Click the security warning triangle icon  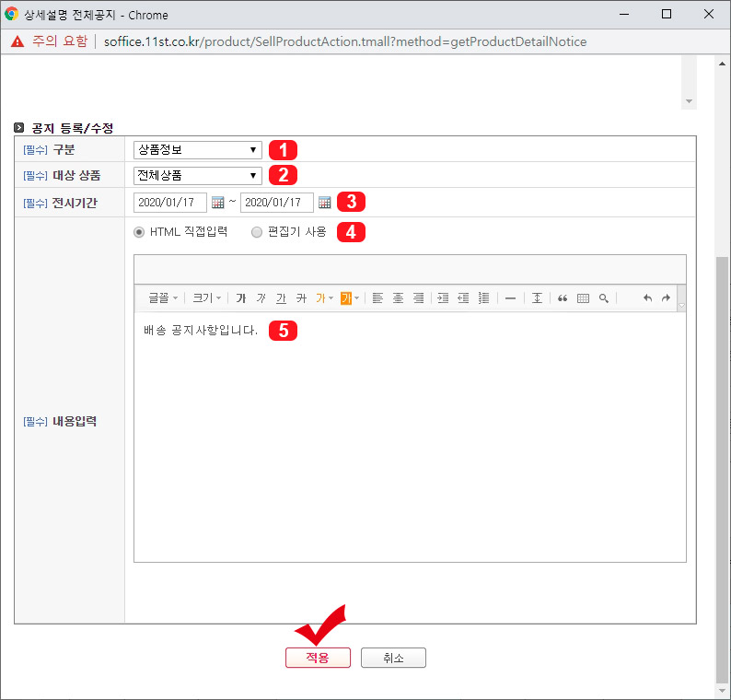point(17,41)
